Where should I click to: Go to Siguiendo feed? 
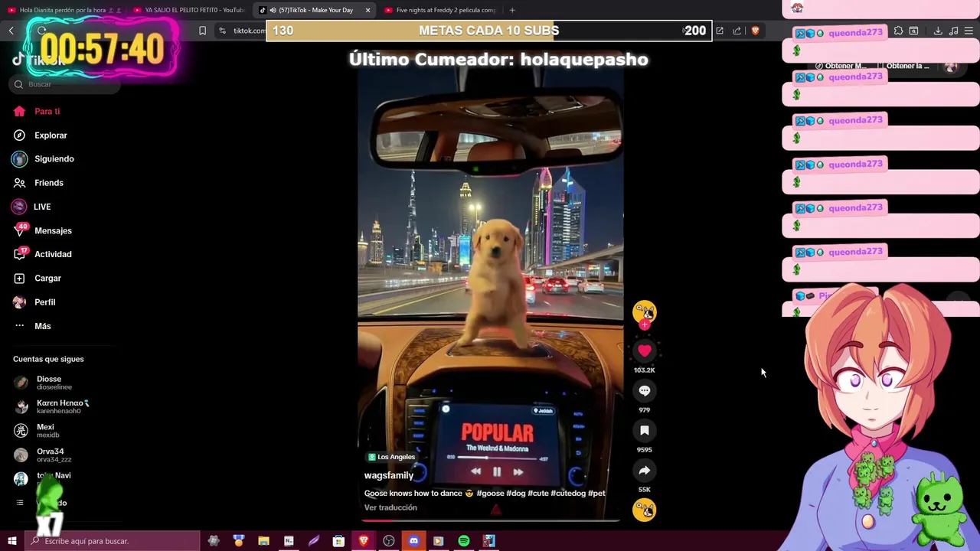pos(44,159)
